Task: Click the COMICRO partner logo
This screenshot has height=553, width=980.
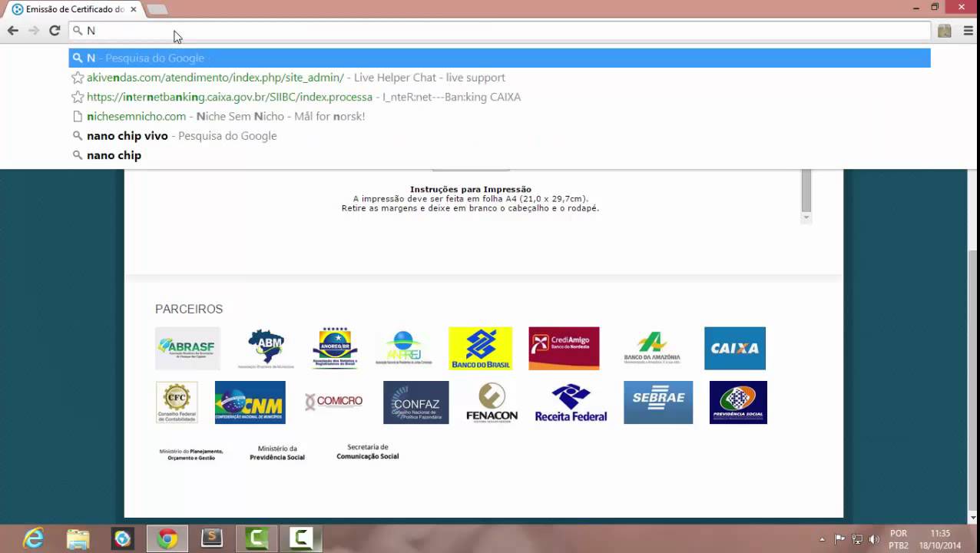Action: (x=333, y=402)
